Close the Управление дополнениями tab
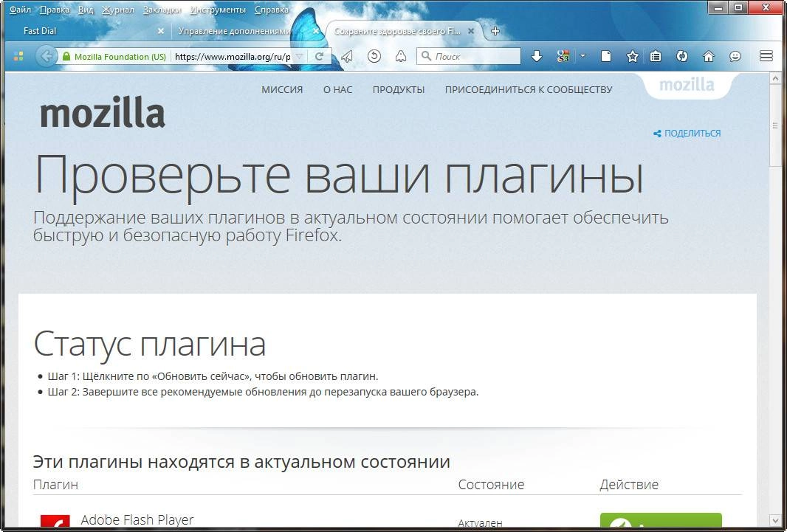 coord(316,31)
